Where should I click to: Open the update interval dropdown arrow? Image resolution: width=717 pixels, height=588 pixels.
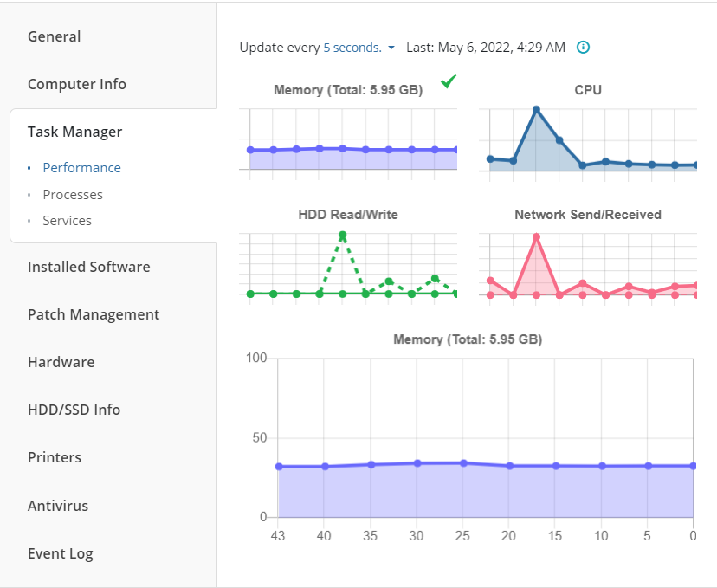pos(391,48)
